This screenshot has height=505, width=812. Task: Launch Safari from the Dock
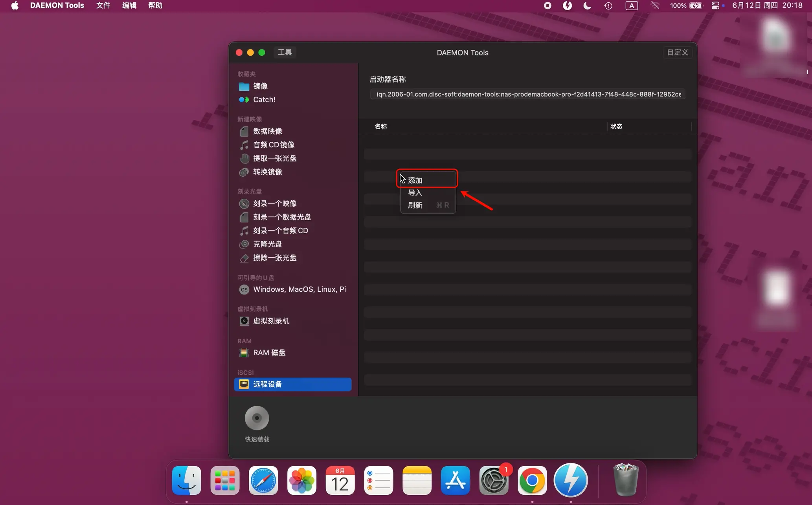tap(263, 481)
